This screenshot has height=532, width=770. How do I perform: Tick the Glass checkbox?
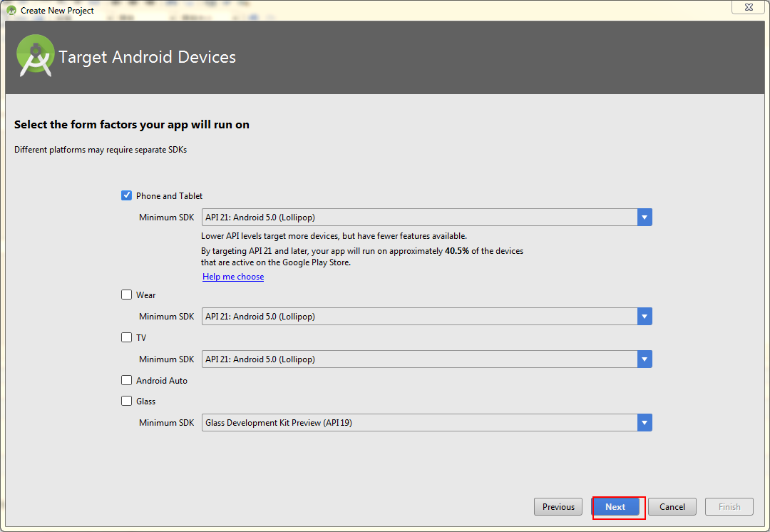click(127, 401)
